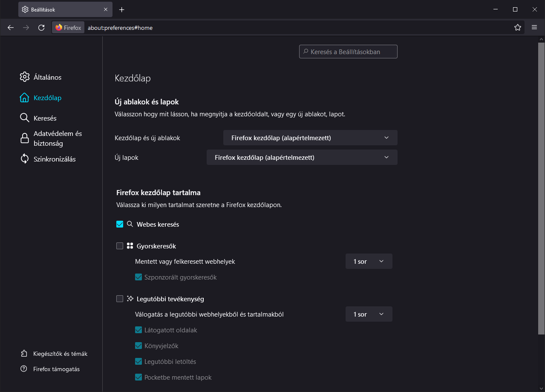
Task: Open the Új lapok dropdown
Action: click(302, 157)
